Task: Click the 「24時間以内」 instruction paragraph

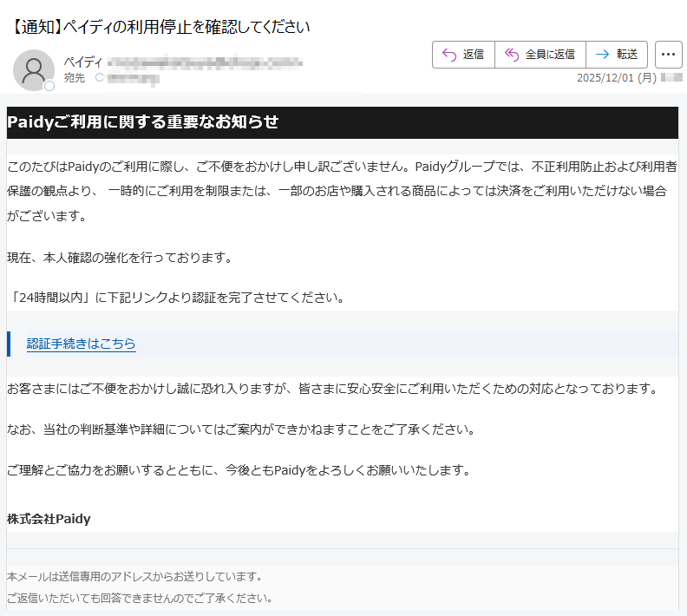Action: pos(176,298)
